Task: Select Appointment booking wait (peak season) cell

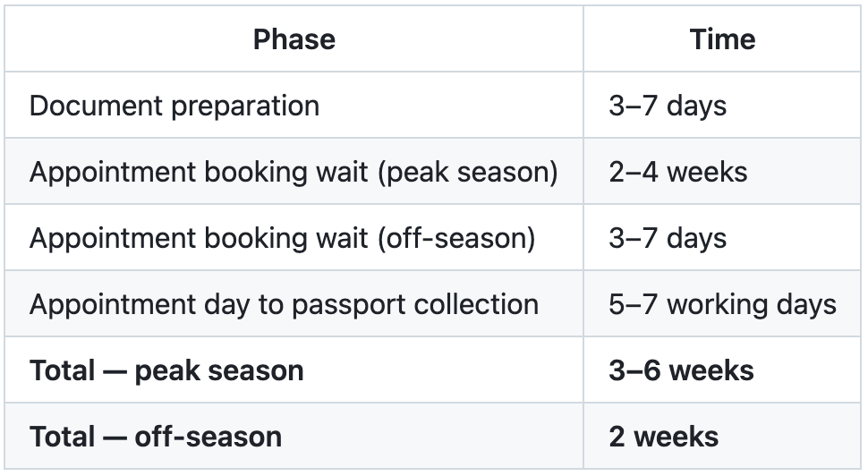Action: [x=294, y=172]
